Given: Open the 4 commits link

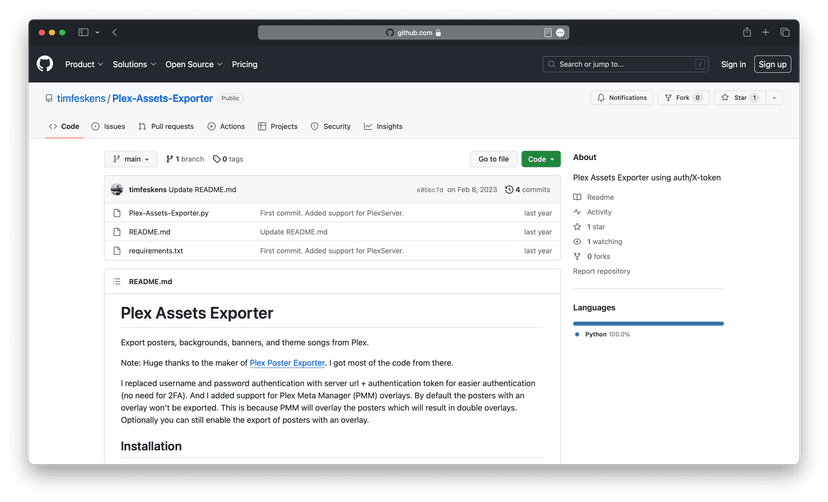Looking at the screenshot, I should (x=528, y=190).
